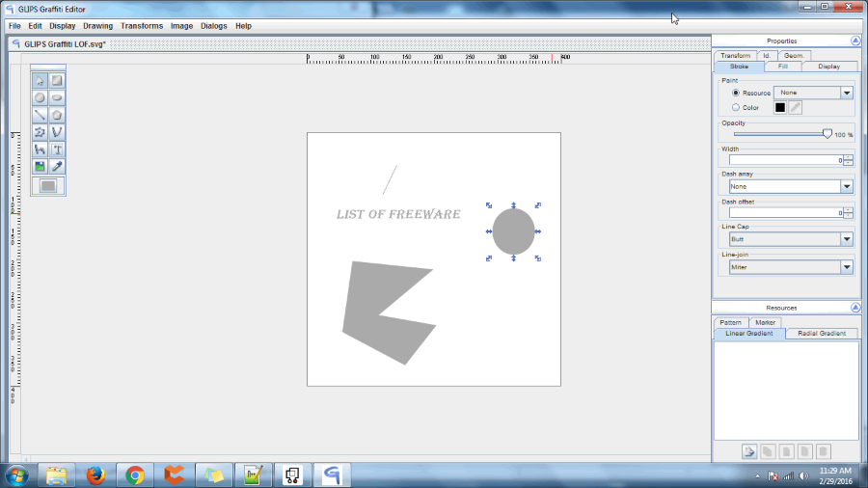The width and height of the screenshot is (868, 488).
Task: Select the circle drawing tool
Action: [40, 98]
